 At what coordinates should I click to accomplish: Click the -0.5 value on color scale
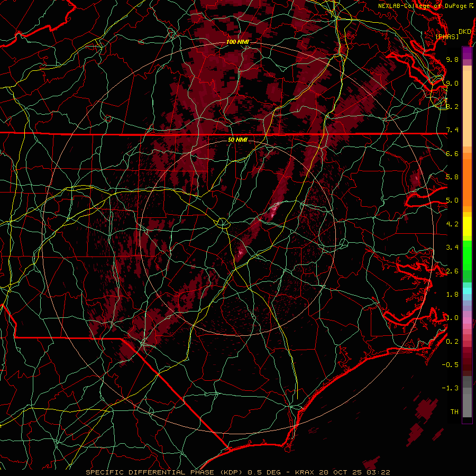(450, 365)
